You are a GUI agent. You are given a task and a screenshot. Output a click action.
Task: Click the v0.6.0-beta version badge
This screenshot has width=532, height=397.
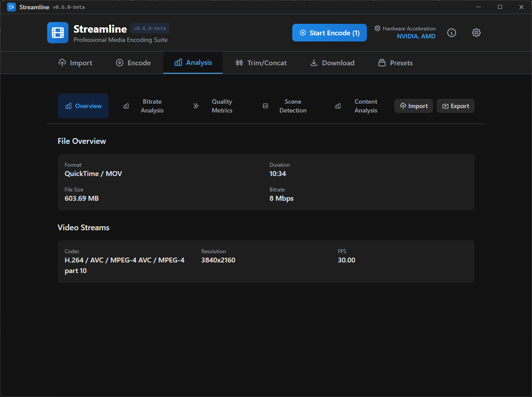150,28
